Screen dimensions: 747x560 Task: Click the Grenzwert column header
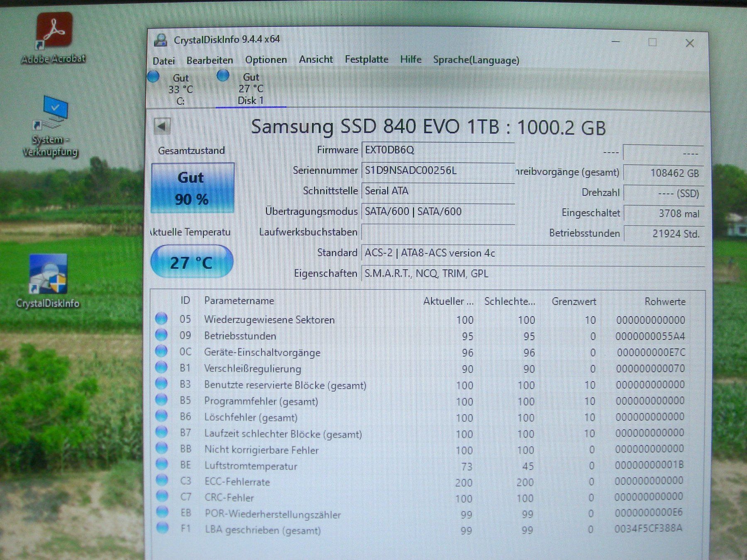(574, 302)
